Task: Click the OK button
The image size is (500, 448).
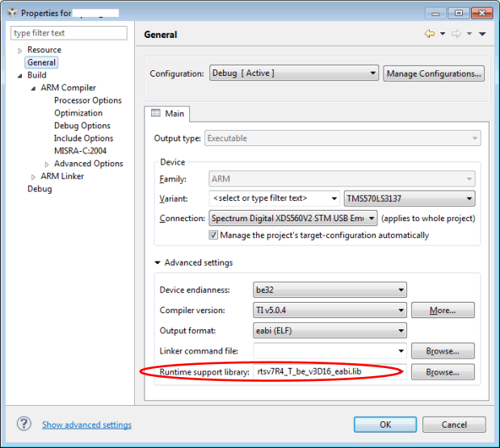Action: 385,425
